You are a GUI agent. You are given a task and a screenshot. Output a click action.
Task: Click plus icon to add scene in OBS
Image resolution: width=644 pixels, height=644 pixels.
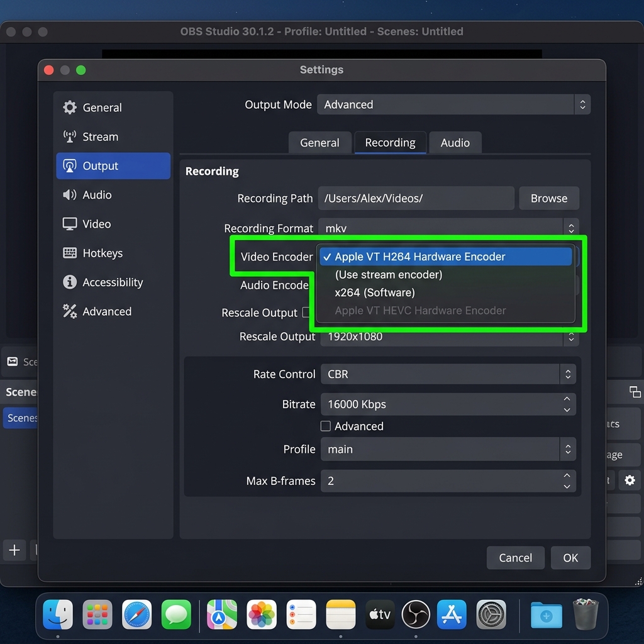tap(14, 550)
